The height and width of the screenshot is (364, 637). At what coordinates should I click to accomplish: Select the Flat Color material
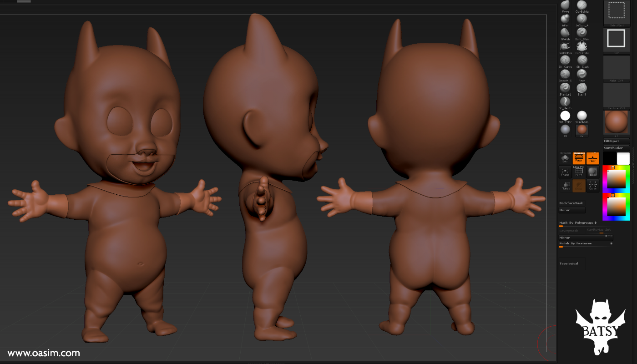coord(566,116)
